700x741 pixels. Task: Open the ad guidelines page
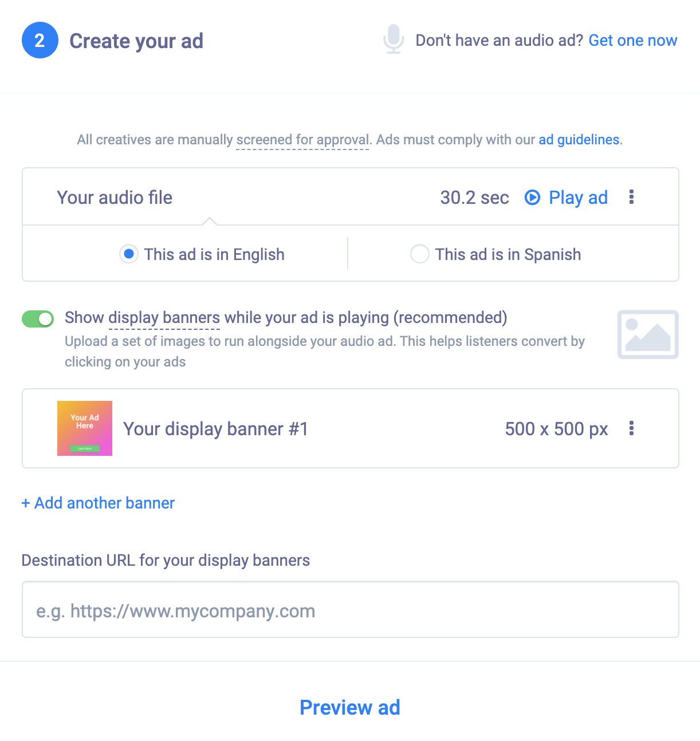coord(579,139)
